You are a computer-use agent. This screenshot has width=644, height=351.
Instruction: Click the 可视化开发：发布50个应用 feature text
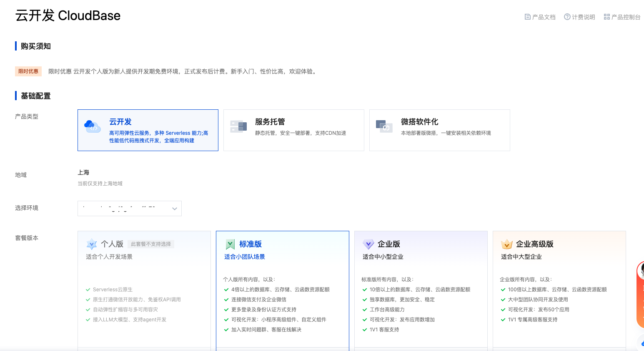539,310
